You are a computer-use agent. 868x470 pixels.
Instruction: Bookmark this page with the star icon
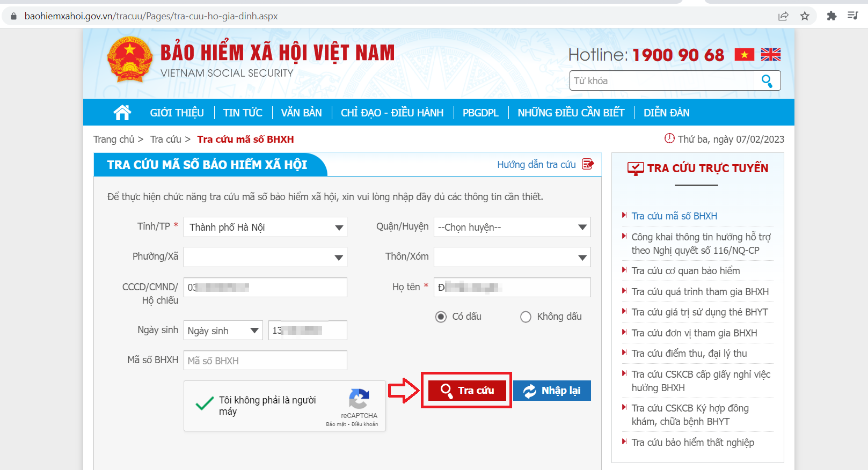tap(804, 16)
